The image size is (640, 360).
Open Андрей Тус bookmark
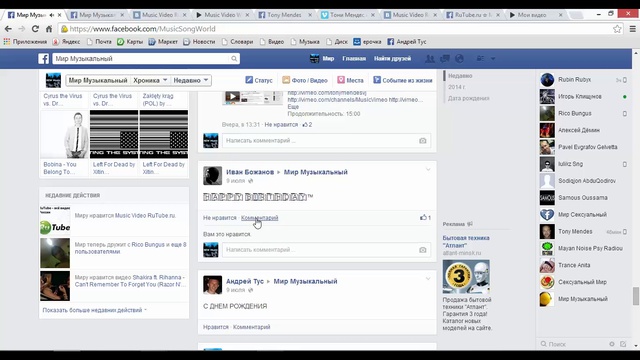click(407, 42)
